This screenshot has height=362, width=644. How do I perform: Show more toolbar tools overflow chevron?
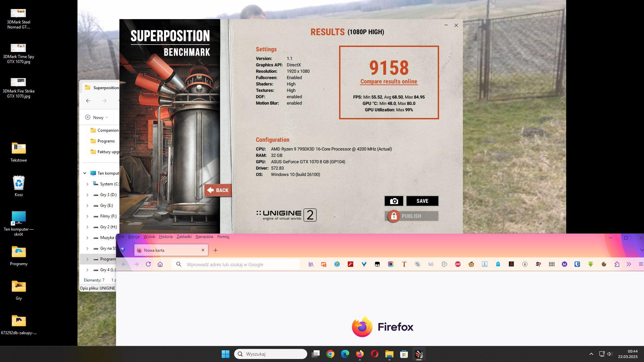[x=629, y=264]
